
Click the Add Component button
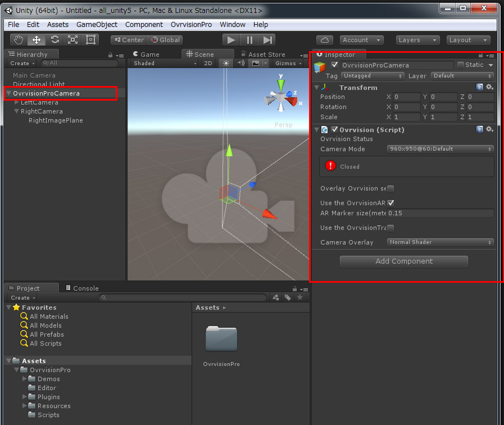tap(403, 261)
